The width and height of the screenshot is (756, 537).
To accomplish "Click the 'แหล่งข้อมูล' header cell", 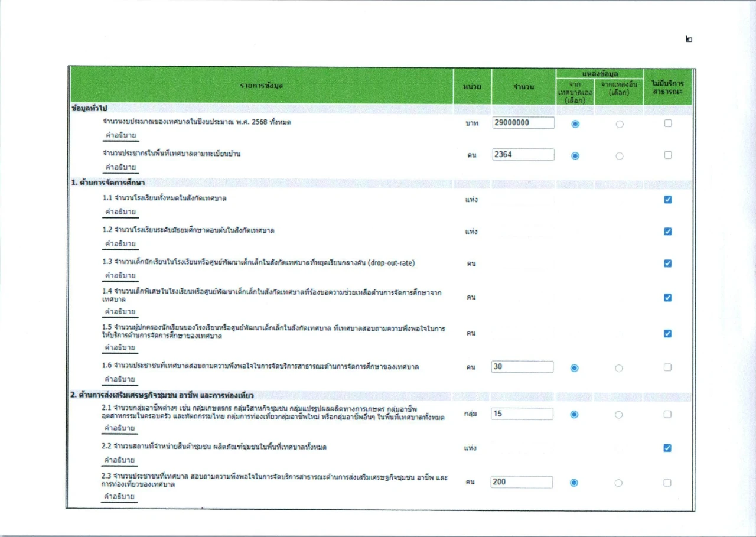I will click(x=599, y=74).
